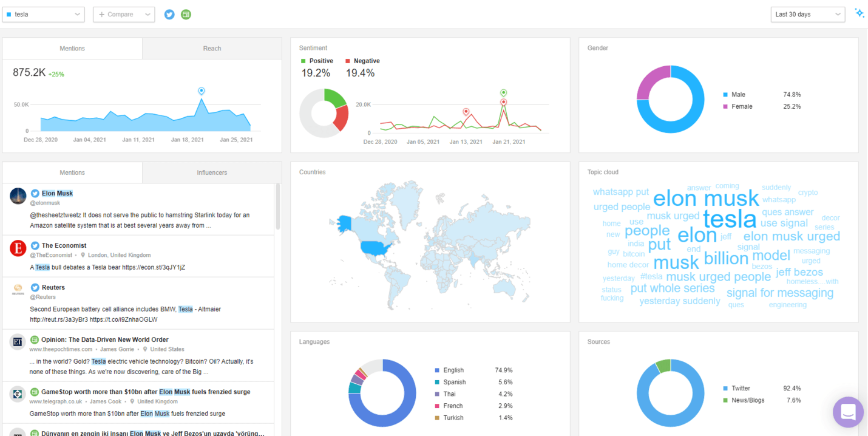
Task: Open the tesla topic dropdown
Action: tap(43, 14)
